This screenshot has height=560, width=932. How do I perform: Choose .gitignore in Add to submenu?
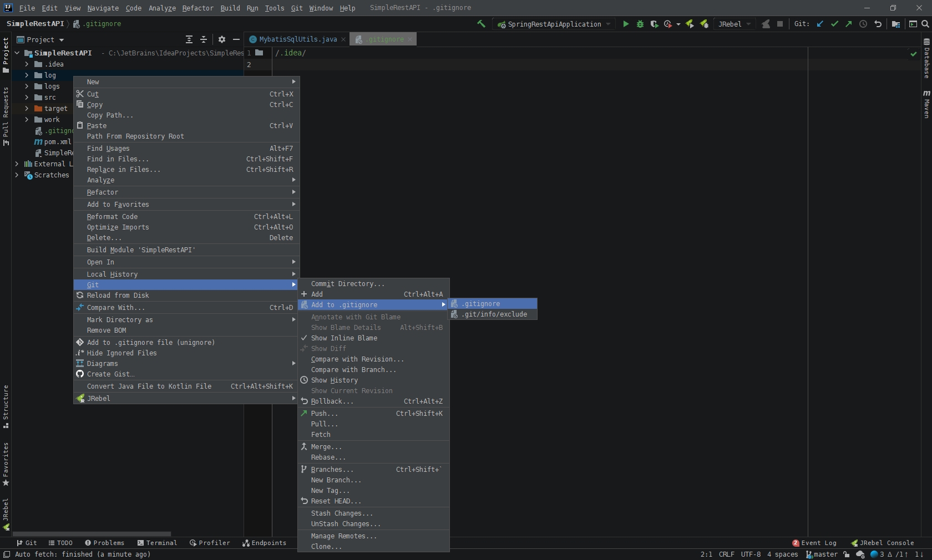click(x=493, y=304)
